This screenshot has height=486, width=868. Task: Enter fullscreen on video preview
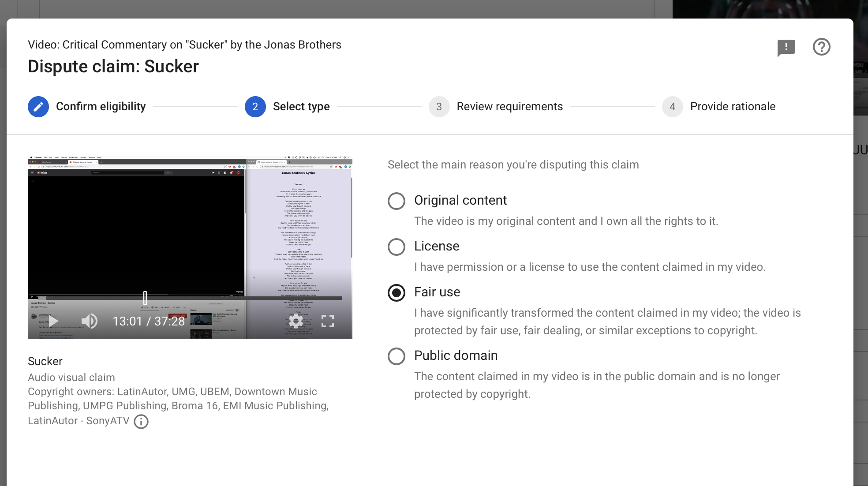(328, 321)
